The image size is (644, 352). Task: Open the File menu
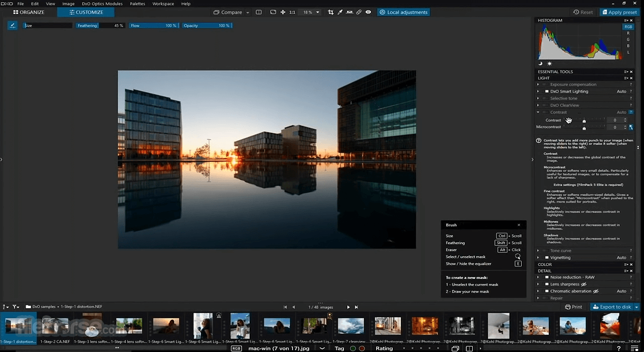pos(21,4)
